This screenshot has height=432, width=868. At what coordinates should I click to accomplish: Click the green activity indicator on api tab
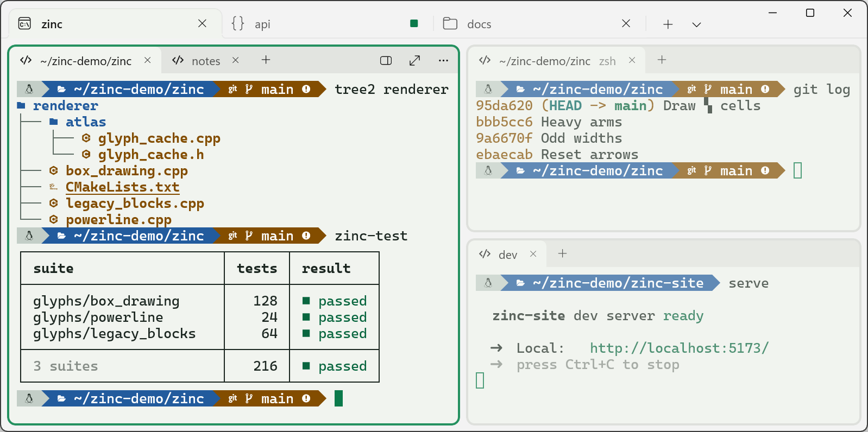point(414,23)
